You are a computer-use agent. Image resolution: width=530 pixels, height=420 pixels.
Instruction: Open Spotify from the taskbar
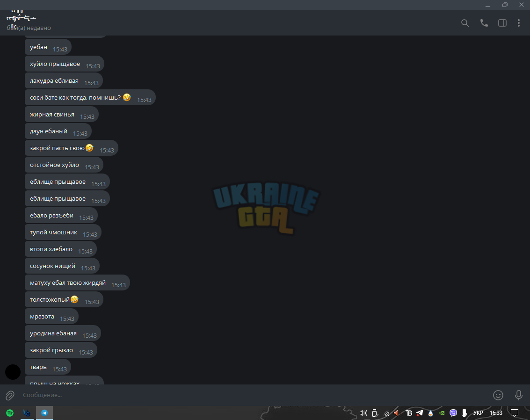coord(10,413)
